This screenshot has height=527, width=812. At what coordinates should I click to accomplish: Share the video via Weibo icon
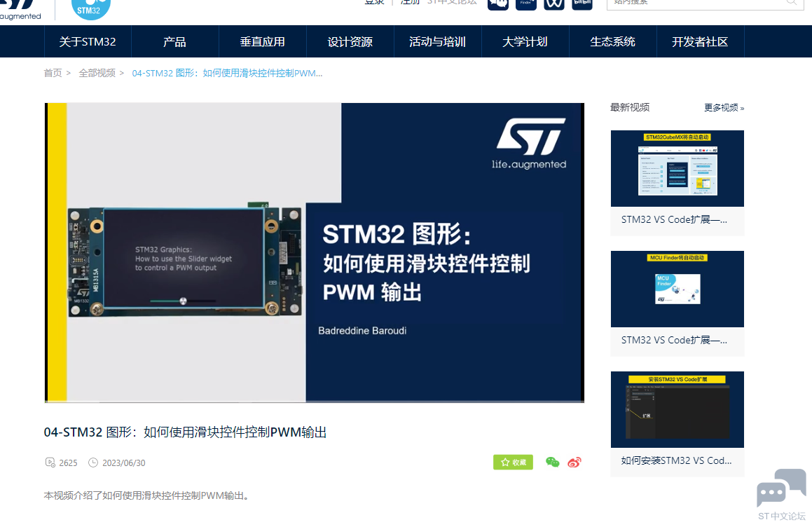click(574, 463)
